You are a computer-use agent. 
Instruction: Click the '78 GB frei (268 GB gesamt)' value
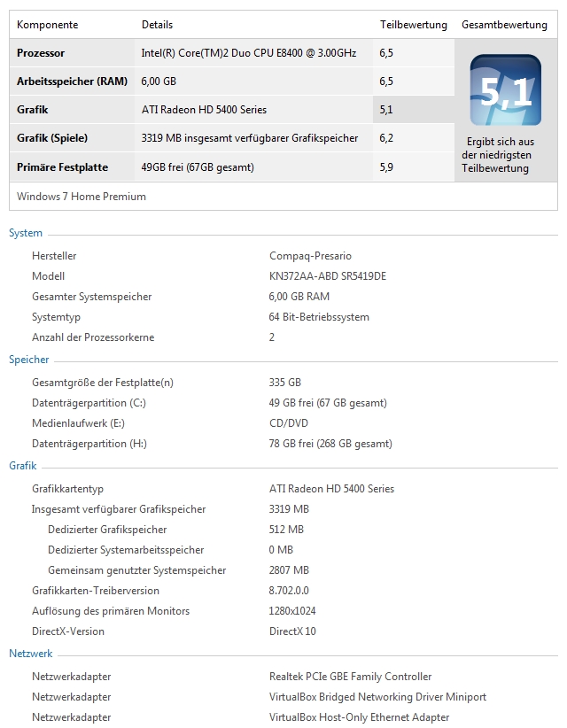[x=330, y=444]
